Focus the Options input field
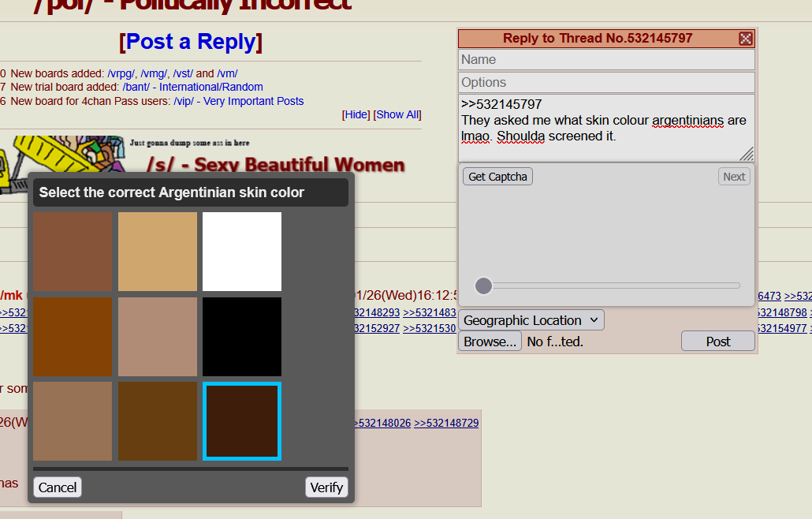This screenshot has height=519, width=812. coord(606,82)
